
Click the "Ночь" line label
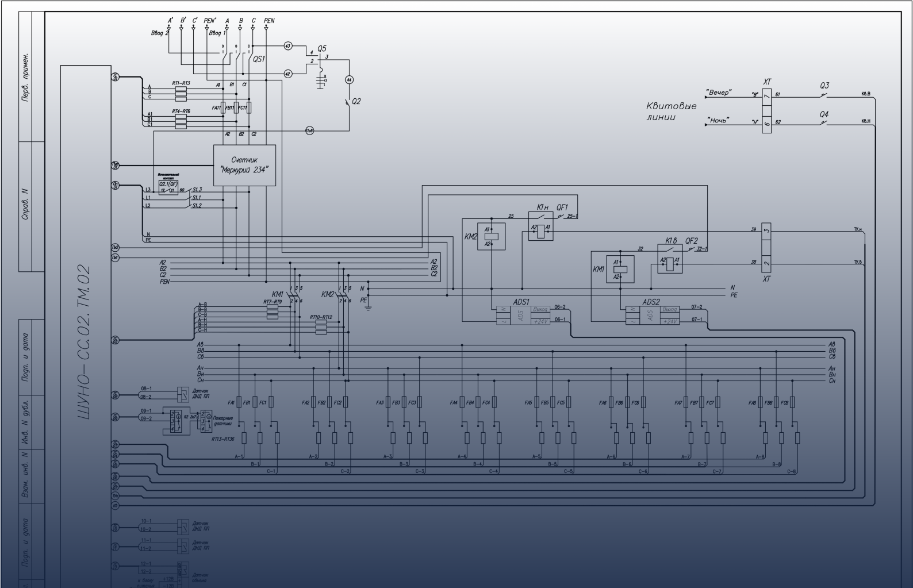718,120
